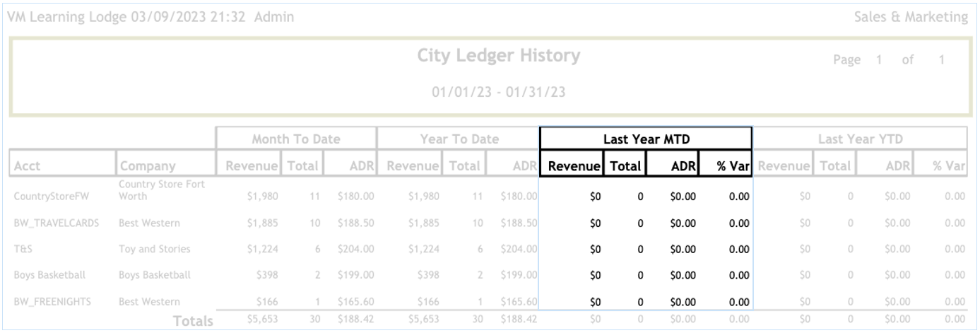Click the VM Learning Lodge header text
The height and width of the screenshot is (333, 980).
[67, 16]
